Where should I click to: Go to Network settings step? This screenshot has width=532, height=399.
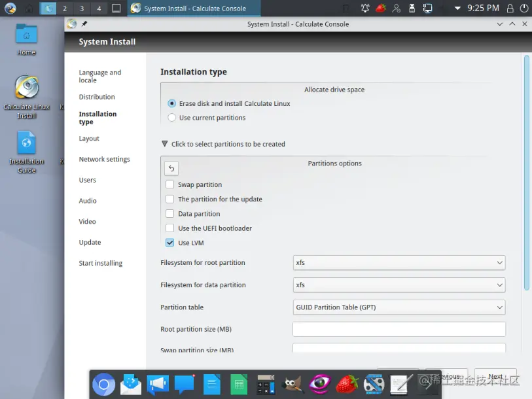[104, 159]
